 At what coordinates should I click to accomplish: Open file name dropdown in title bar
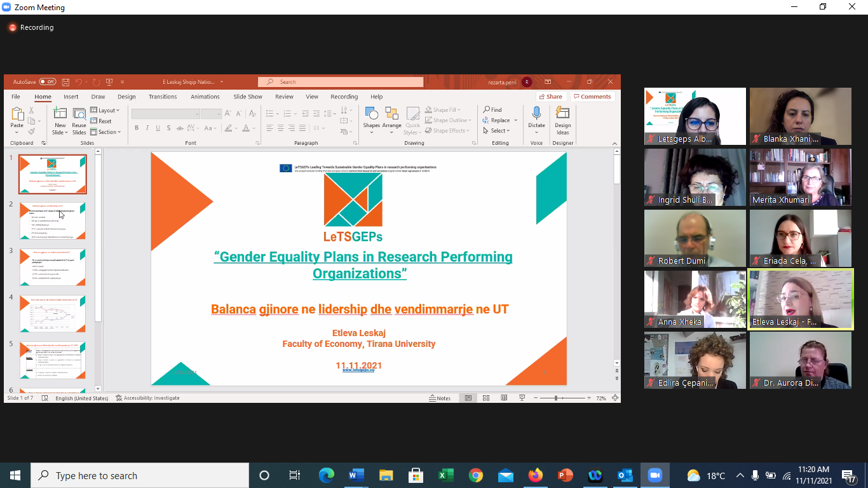tap(222, 82)
